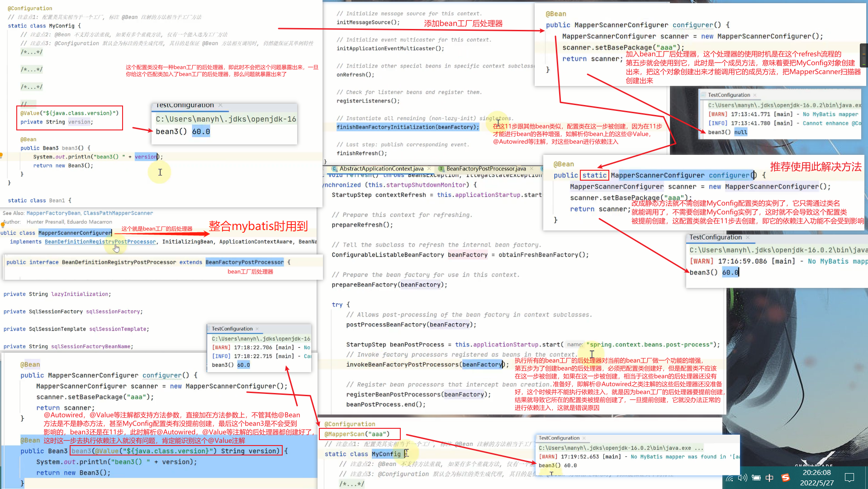This screenshot has width=868, height=489.
Task: Click the highlighted MyConfig class name beside @MapperScan
Action: [x=386, y=454]
